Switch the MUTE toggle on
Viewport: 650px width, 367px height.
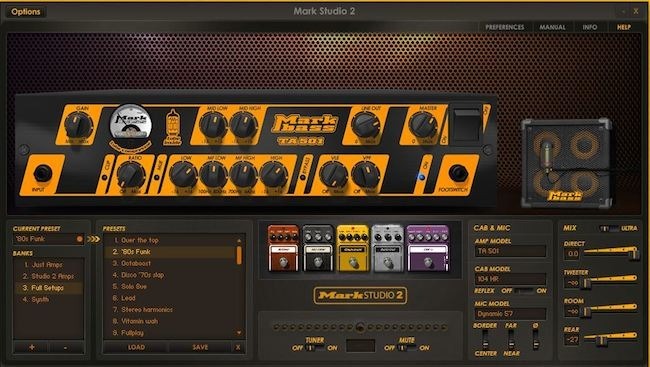coord(407,348)
